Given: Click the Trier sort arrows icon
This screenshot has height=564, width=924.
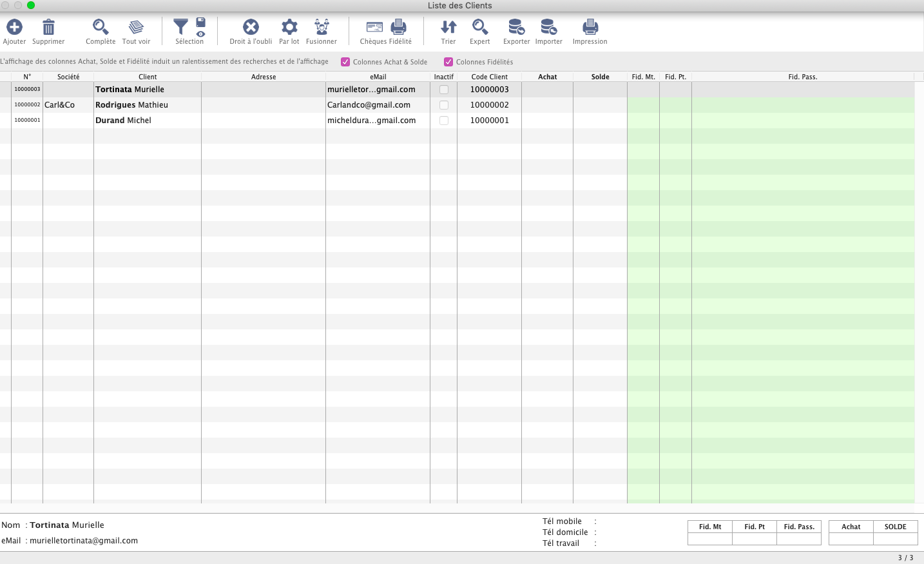Looking at the screenshot, I should [x=448, y=27].
